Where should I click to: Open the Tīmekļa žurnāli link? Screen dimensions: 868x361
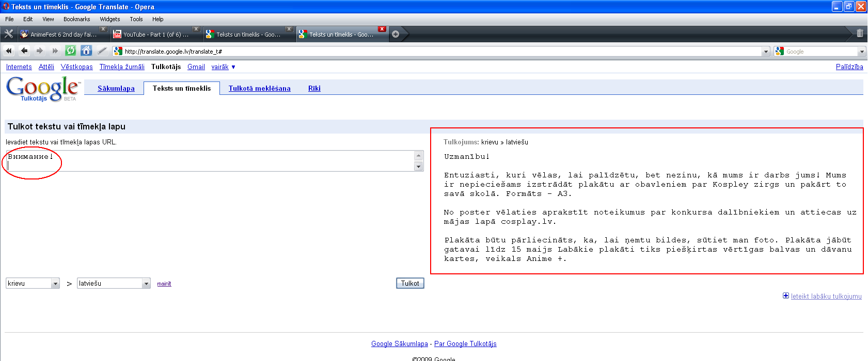tap(122, 67)
